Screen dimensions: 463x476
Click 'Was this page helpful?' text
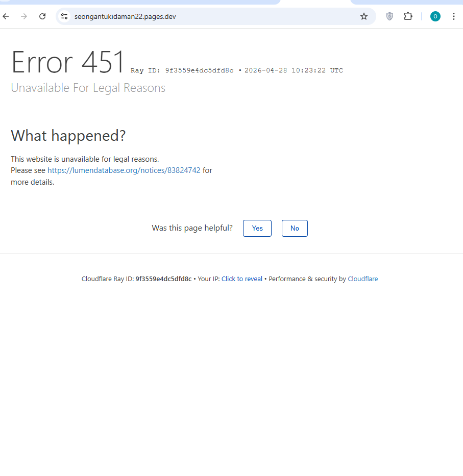click(192, 228)
